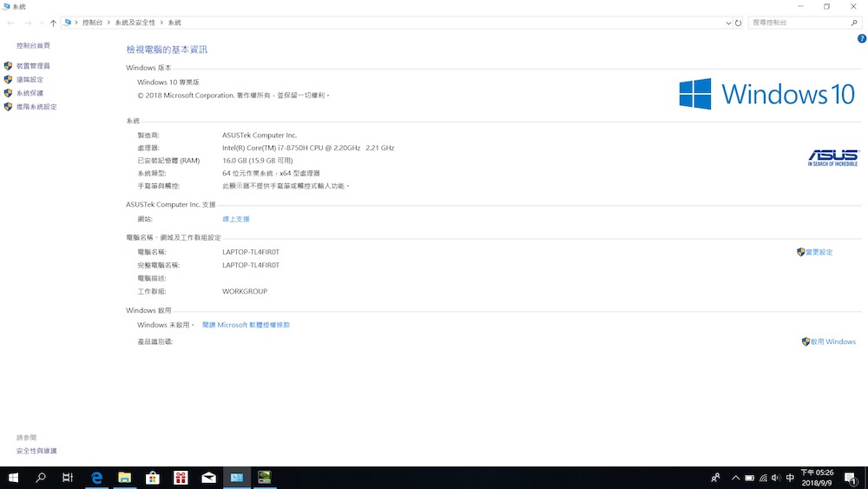Click the ASUS logo image

(x=832, y=158)
